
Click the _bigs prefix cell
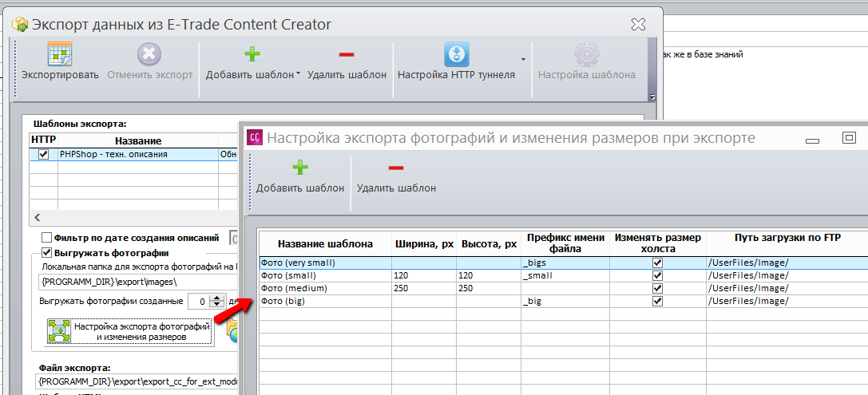pyautogui.click(x=565, y=263)
